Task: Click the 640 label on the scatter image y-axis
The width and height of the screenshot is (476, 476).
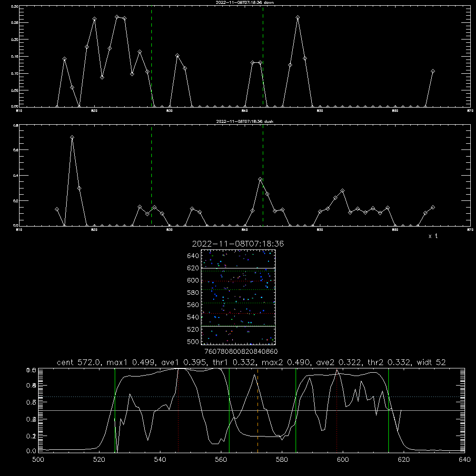Action: (193, 256)
